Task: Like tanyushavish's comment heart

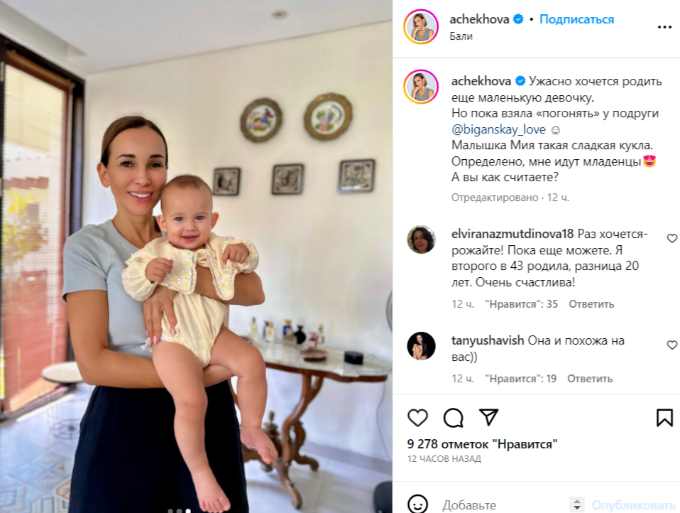Action: click(x=672, y=345)
